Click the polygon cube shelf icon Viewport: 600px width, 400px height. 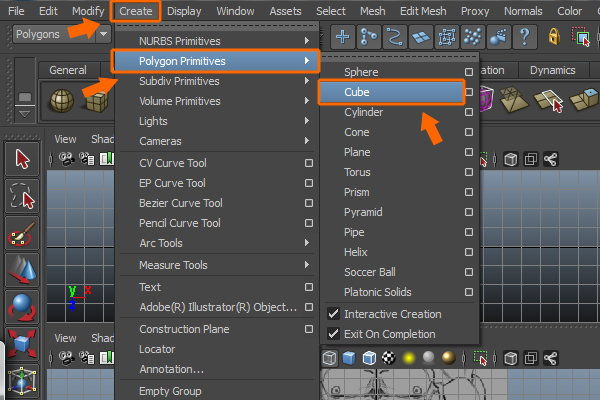(x=96, y=101)
